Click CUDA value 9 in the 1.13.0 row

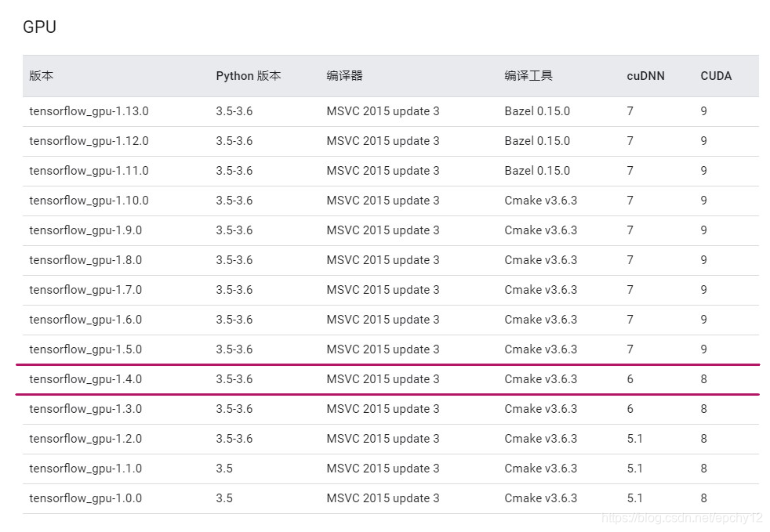[x=703, y=111]
